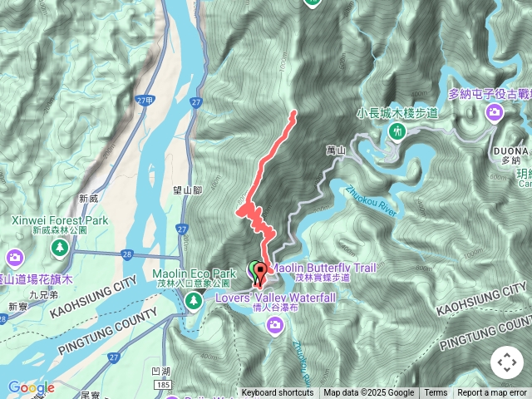Click the purple camera icon near 道場花旗木
This screenshot has height=399, width=532.
[15, 258]
